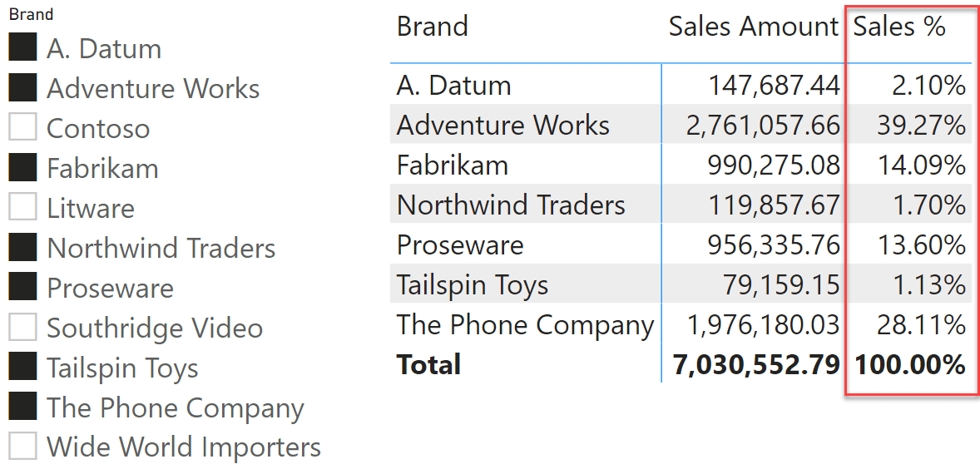Select the Adventure Works table row
980x469 pixels.
[681, 125]
